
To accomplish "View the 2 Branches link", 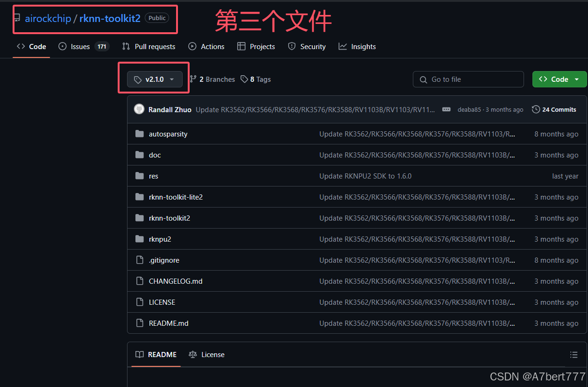I will coord(213,79).
